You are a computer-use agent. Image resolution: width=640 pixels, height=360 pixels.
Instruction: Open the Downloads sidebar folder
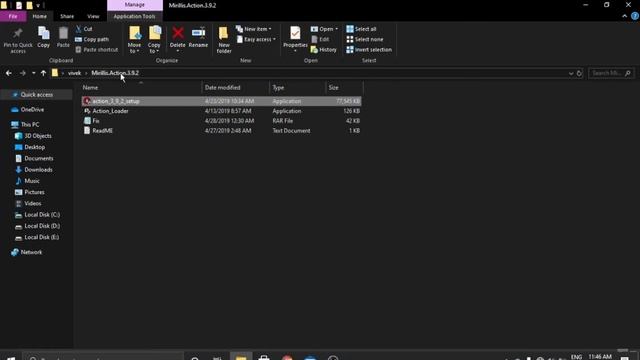click(38, 170)
